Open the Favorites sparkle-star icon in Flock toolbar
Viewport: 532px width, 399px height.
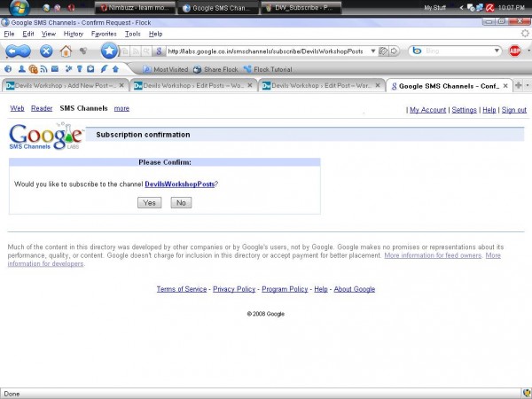69,69
